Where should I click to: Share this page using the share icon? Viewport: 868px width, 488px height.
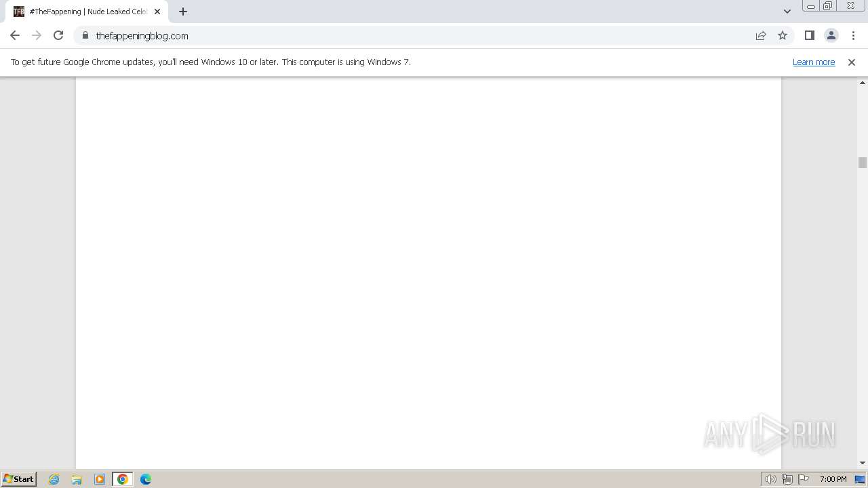[761, 35]
